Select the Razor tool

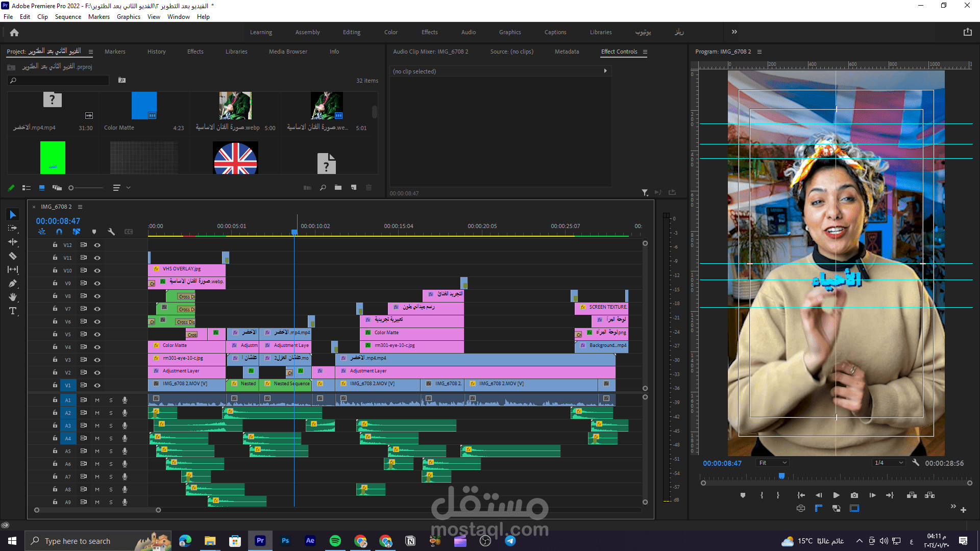[13, 256]
